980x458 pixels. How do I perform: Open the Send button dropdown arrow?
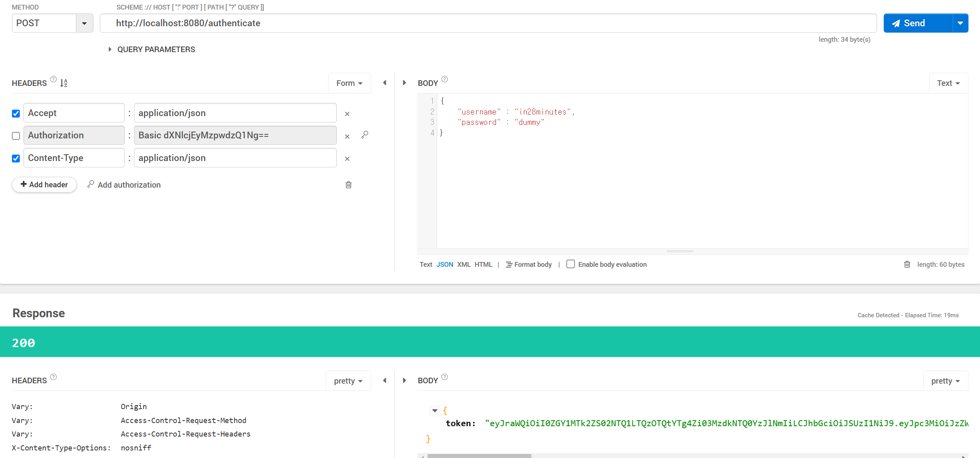(x=960, y=23)
